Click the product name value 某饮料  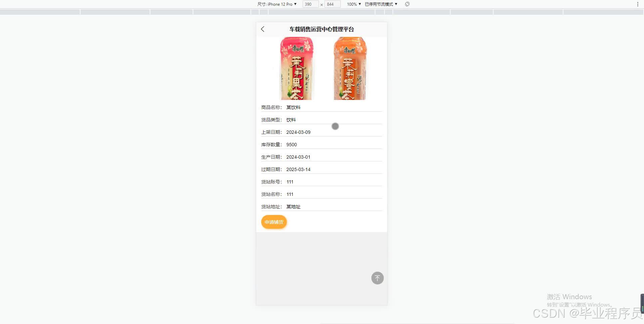[293, 107]
